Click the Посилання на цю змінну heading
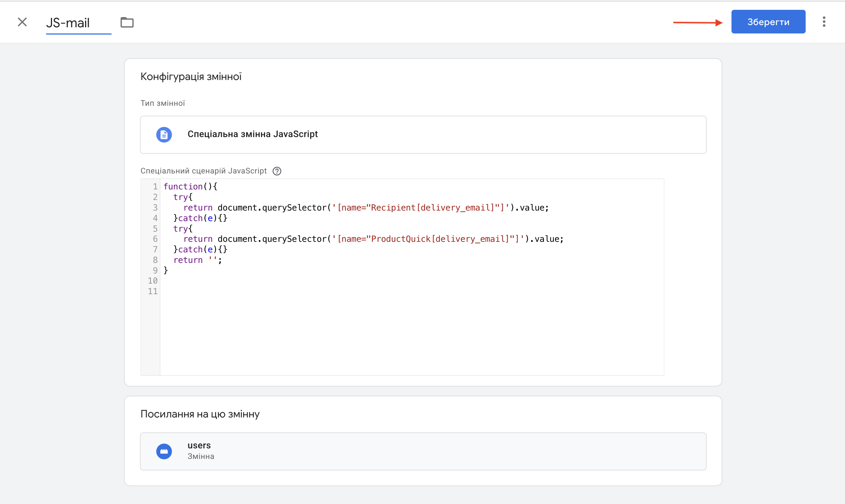The image size is (845, 504). pyautogui.click(x=200, y=414)
